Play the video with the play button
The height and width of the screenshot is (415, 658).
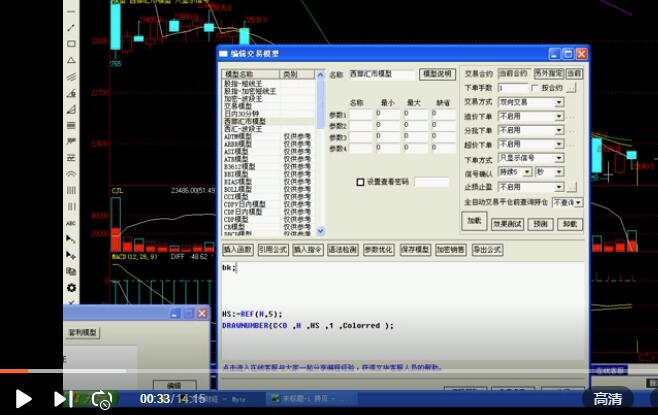(x=23, y=399)
